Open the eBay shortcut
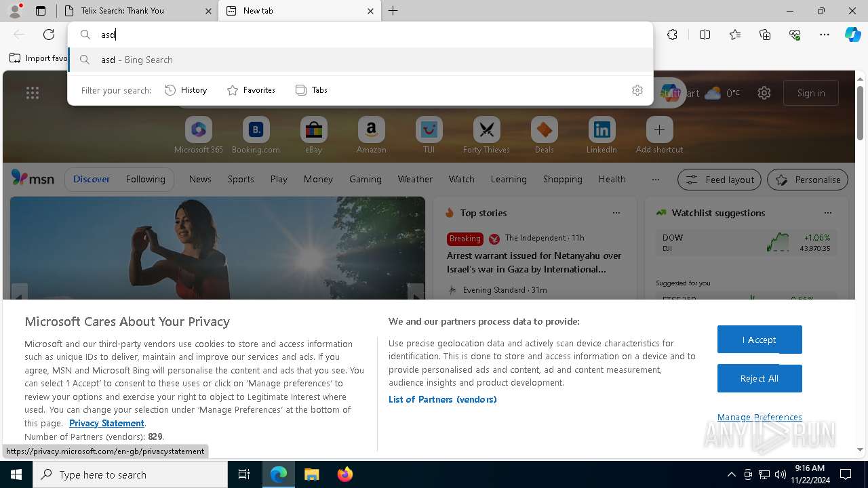Screen dimensions: 868x488 (x=314, y=136)
